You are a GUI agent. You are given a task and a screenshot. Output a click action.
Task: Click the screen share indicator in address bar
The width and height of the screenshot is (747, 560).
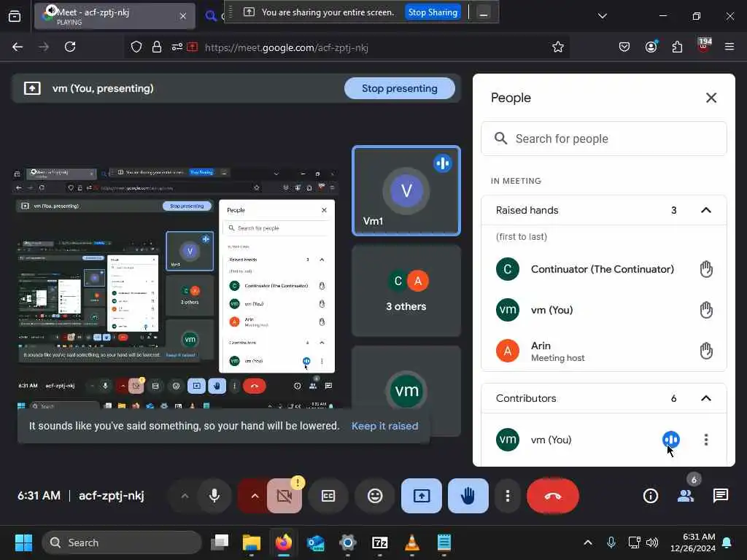point(193,47)
